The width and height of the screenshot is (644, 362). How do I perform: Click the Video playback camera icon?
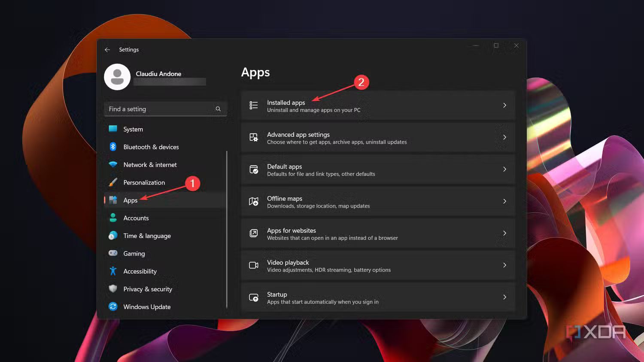point(254,265)
